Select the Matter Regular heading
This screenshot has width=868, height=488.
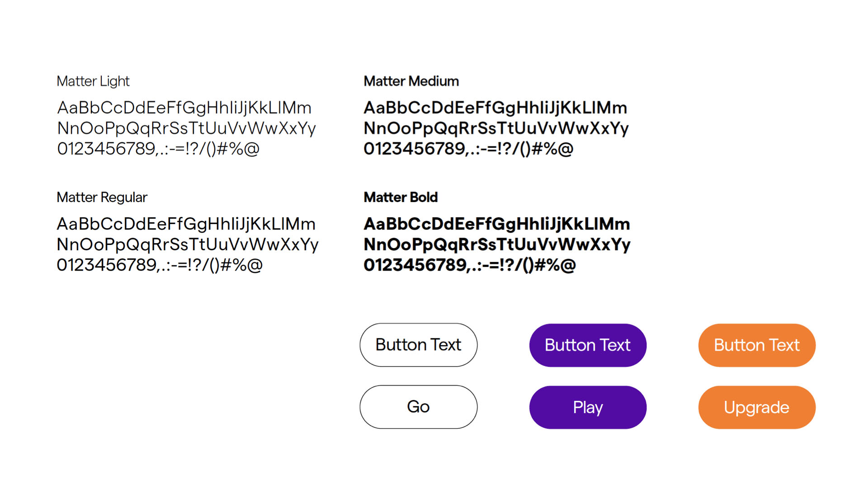tap(102, 197)
